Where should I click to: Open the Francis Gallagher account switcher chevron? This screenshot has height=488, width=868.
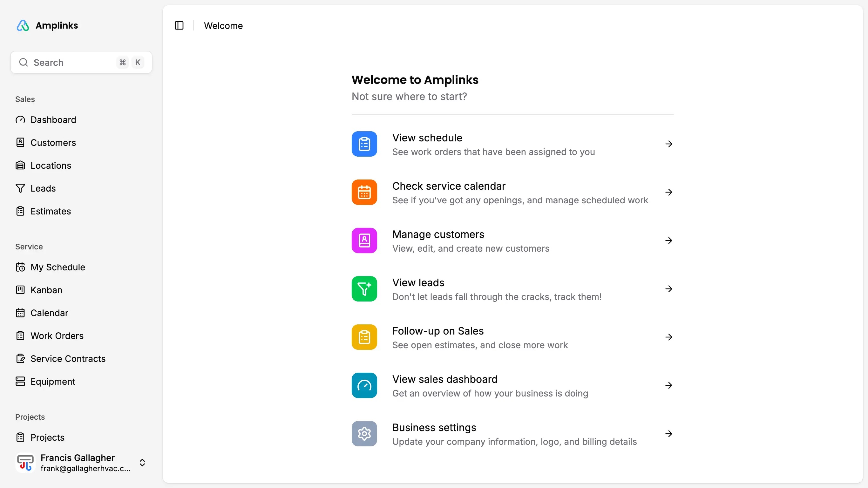coord(142,462)
